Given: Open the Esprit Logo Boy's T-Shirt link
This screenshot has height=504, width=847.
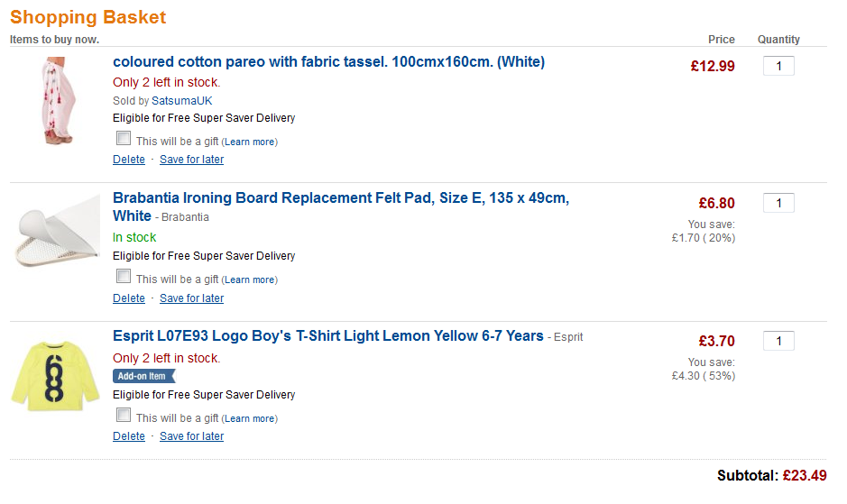Looking at the screenshot, I should pos(327,336).
